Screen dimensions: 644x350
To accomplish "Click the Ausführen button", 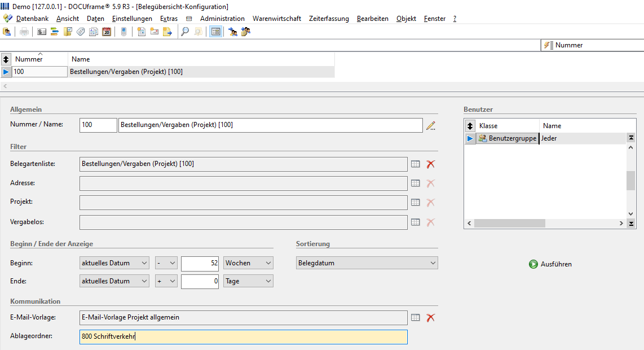I will tap(550, 264).
